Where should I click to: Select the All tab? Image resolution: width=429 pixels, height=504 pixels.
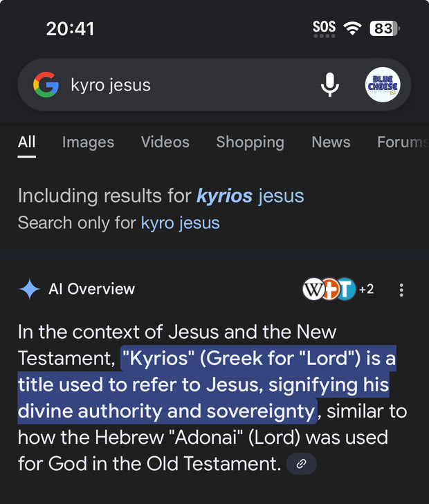[x=26, y=142]
